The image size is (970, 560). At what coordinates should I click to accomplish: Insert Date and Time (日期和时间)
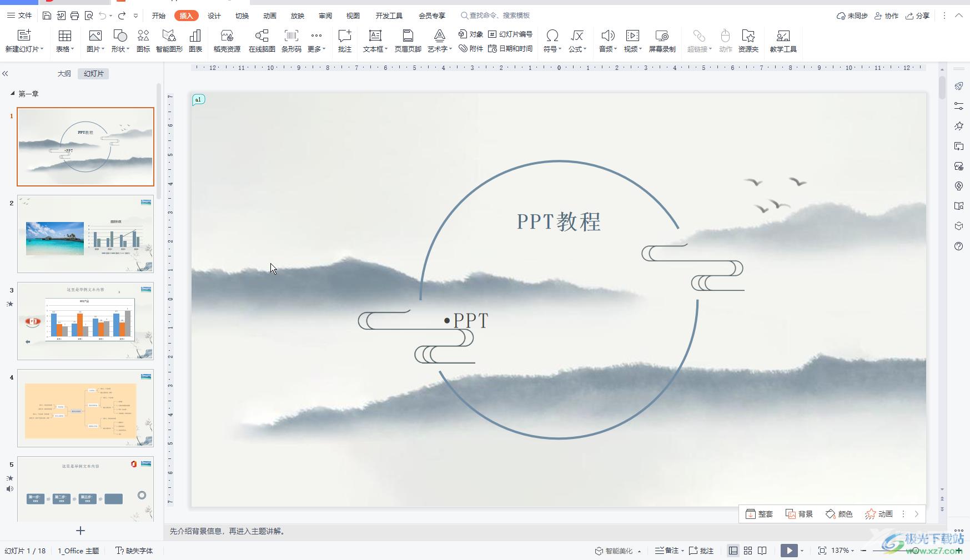pos(510,49)
